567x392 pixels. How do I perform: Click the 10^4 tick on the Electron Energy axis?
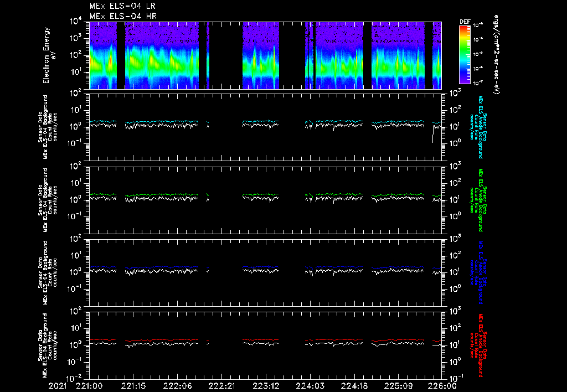[x=76, y=22]
